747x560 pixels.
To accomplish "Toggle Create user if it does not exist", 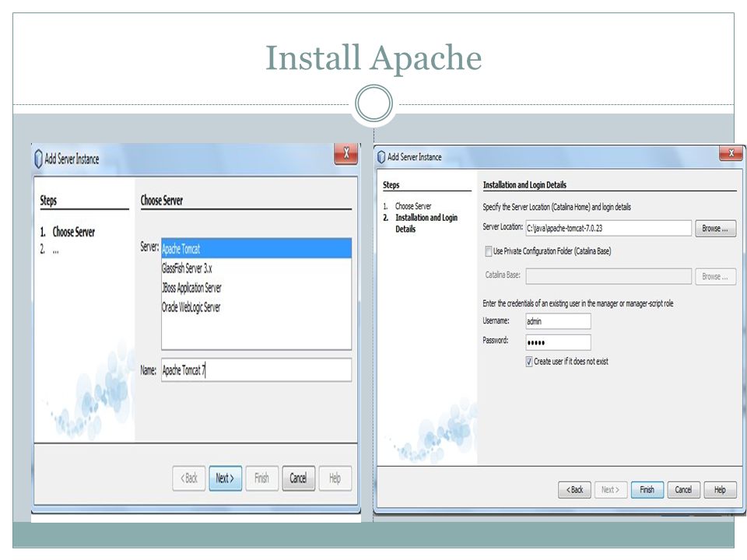I will [x=529, y=362].
